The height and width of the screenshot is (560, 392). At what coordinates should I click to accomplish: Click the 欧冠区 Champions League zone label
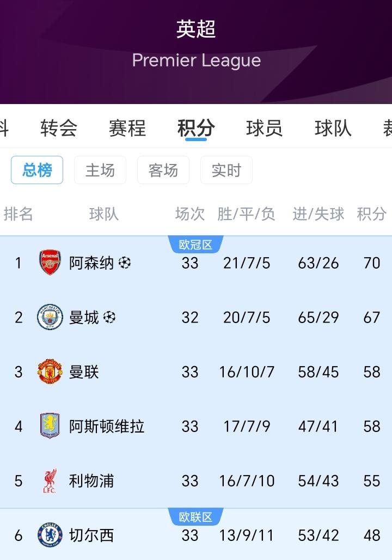click(x=196, y=245)
